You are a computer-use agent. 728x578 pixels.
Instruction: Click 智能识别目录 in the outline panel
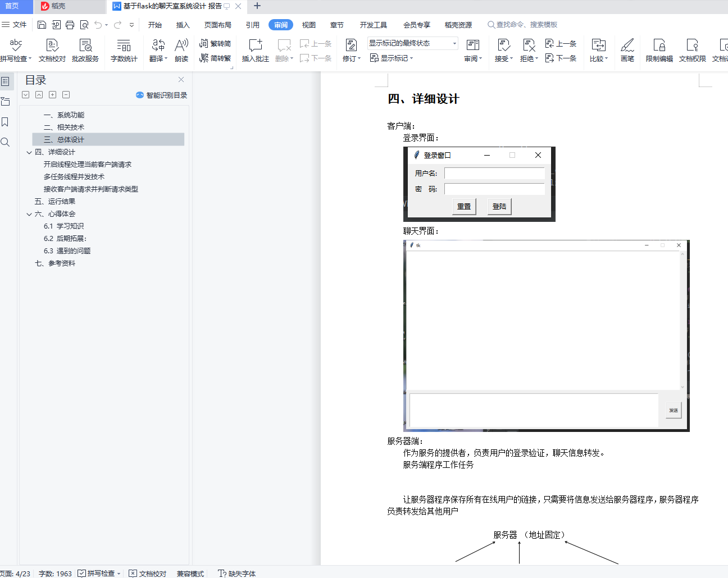click(x=162, y=95)
